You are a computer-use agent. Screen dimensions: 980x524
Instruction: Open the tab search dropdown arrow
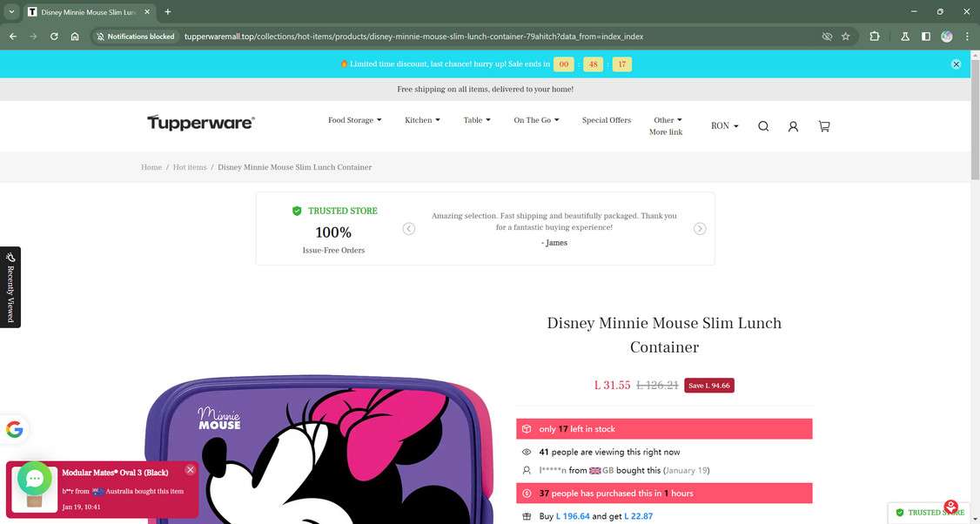pyautogui.click(x=11, y=12)
